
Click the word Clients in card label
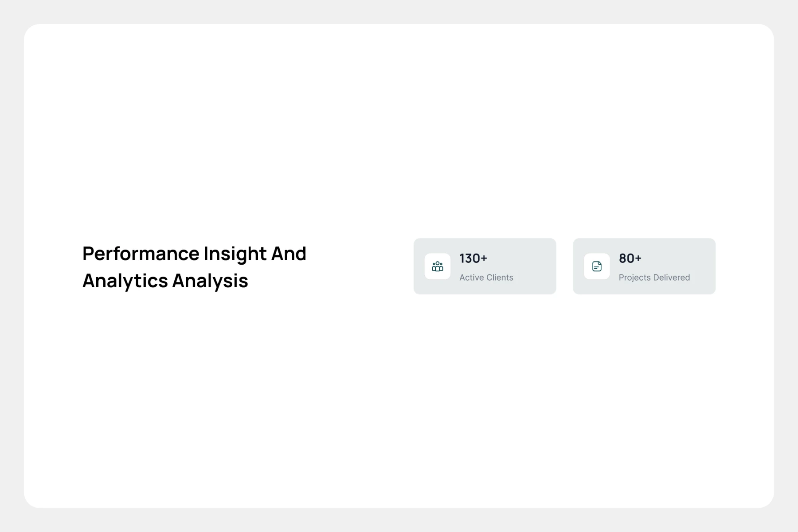pos(500,278)
